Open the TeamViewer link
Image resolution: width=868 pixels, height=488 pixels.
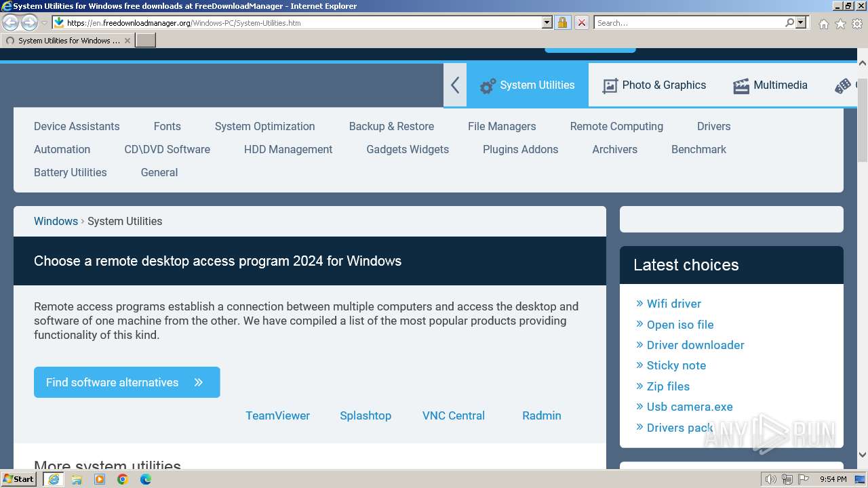(277, 415)
